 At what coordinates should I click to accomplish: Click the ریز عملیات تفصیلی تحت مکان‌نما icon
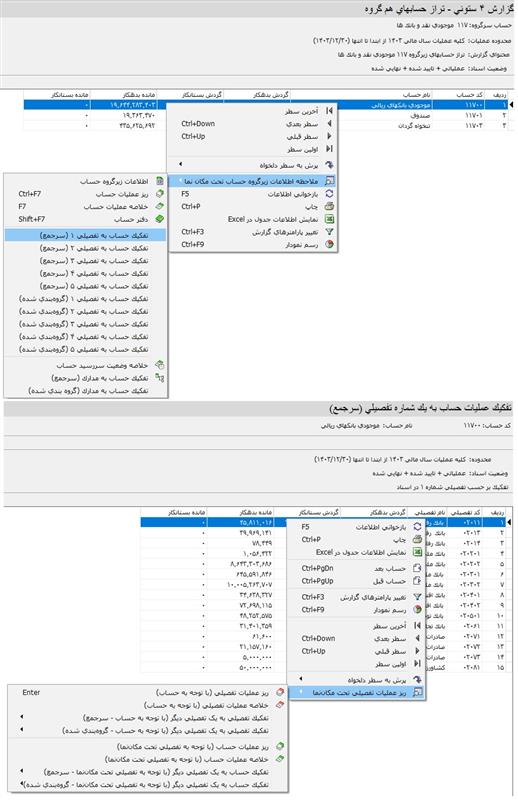tap(417, 693)
